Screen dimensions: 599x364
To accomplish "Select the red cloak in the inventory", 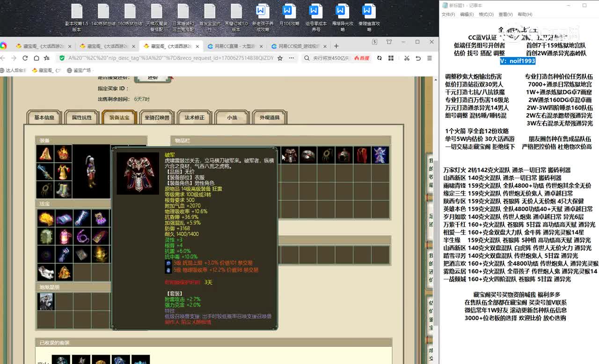I will coord(362,155).
